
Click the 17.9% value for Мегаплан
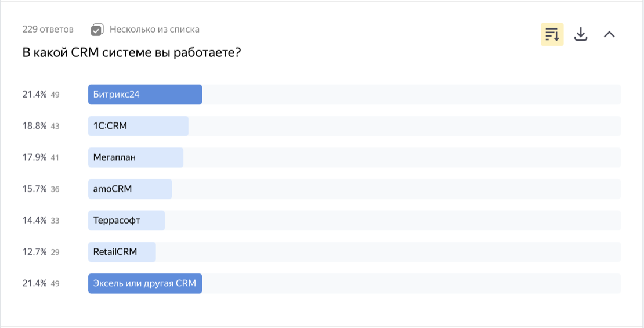(x=34, y=157)
